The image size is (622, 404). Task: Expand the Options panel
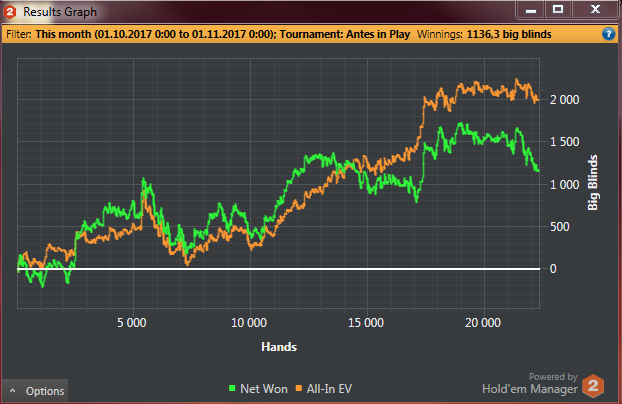(x=35, y=391)
